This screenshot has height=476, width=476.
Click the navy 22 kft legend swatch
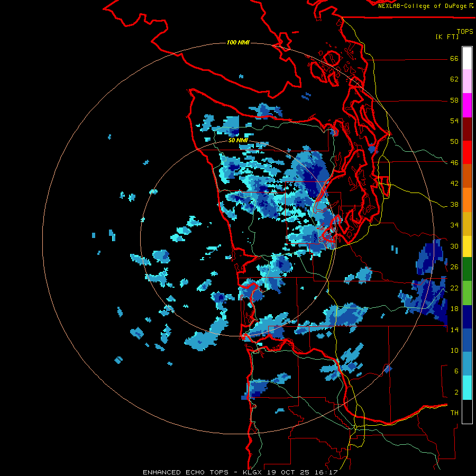point(467,317)
